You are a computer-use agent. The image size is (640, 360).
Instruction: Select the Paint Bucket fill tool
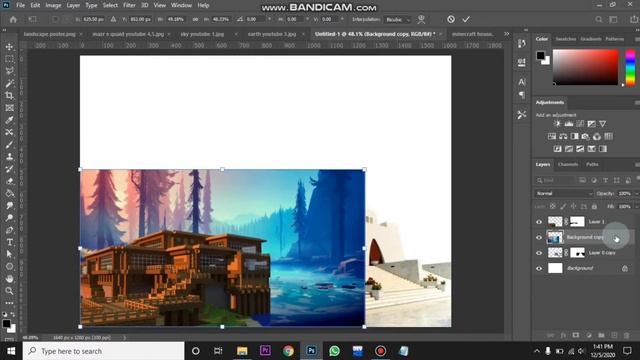9,193
